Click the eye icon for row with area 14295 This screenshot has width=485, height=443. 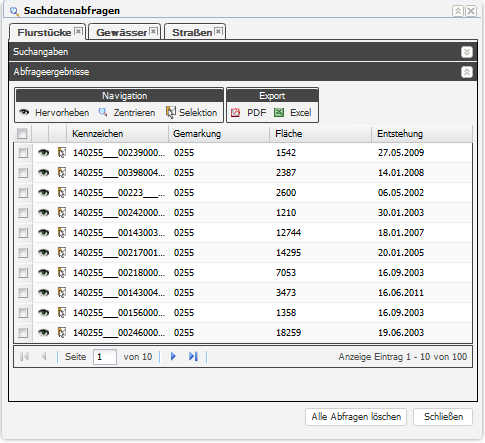tap(43, 253)
